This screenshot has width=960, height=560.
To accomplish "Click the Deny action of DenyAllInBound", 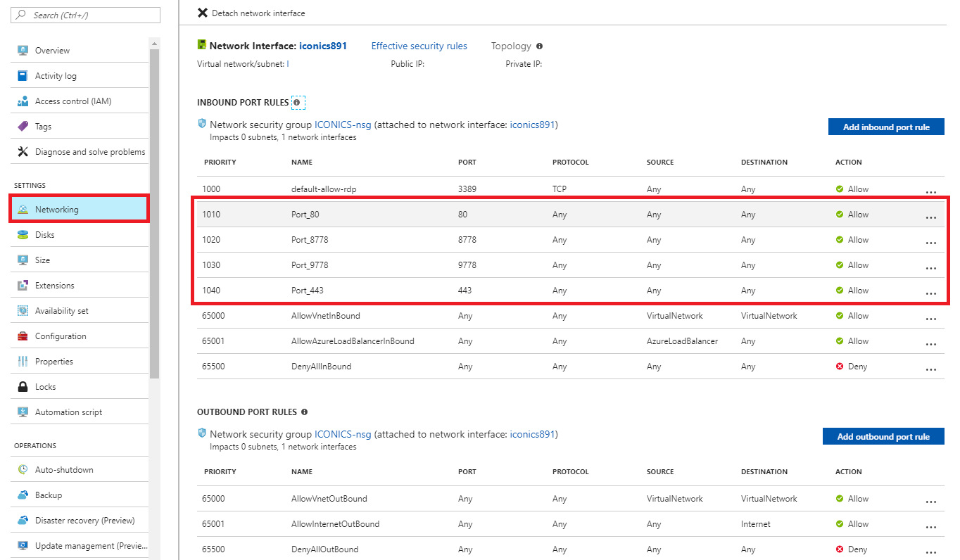I will tap(852, 367).
